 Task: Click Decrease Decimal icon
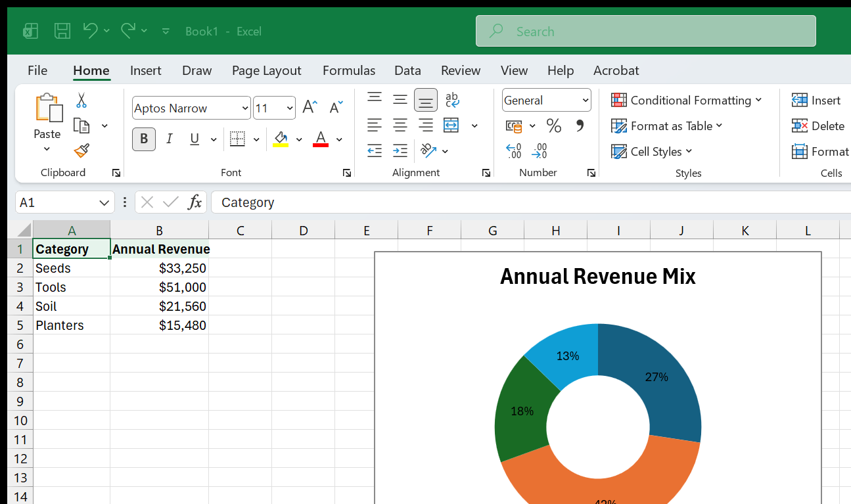point(540,151)
